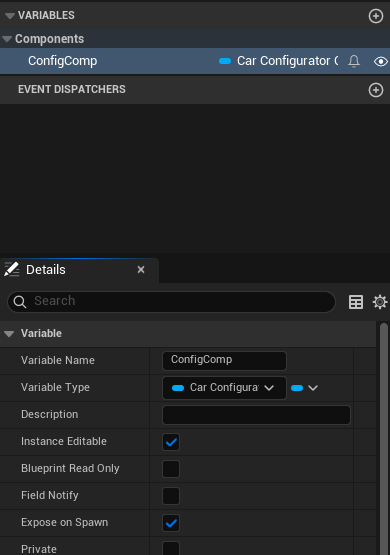
Task: Uncheck the Instance Editable checkbox
Action: click(171, 442)
